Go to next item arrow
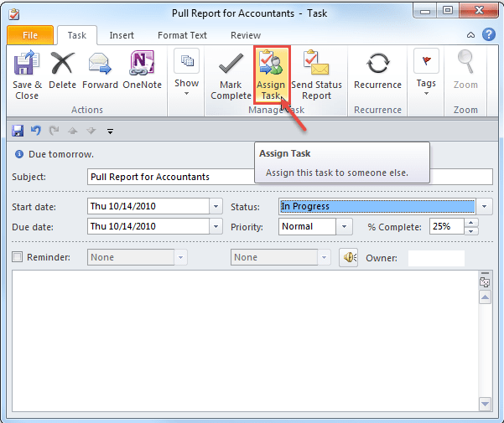Screen dimensions: 504x423 pos(91,131)
